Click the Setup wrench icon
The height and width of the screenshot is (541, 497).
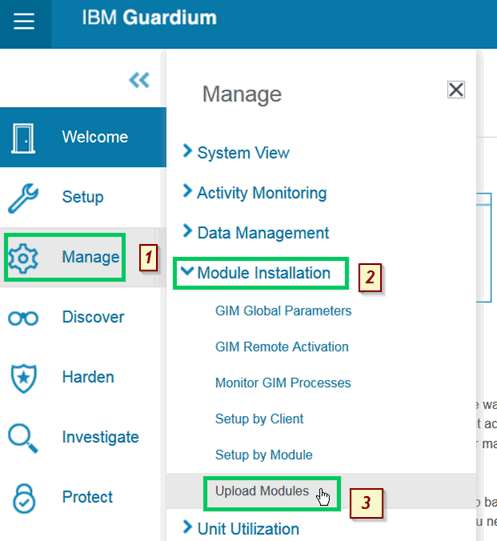coord(23,198)
